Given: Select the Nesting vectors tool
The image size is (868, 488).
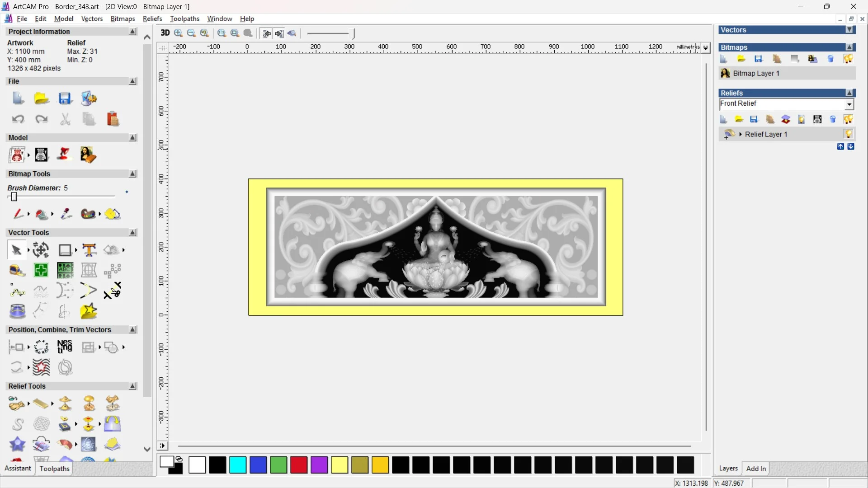Looking at the screenshot, I should 65,347.
